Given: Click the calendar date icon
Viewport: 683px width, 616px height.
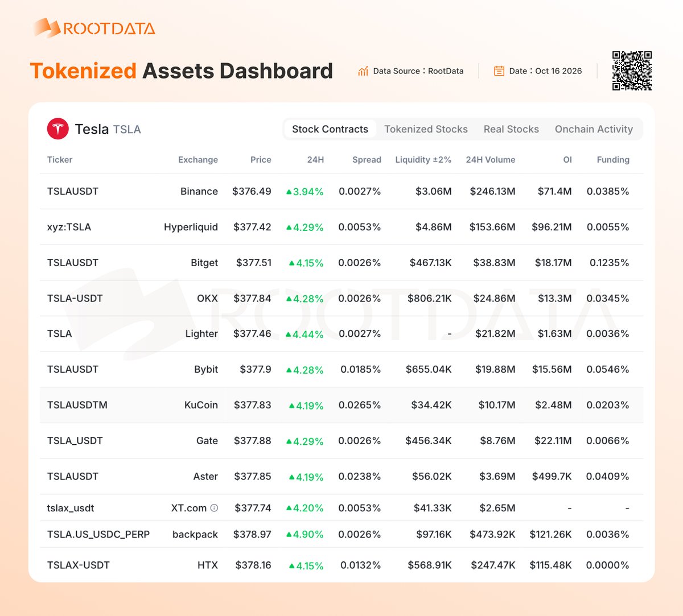Looking at the screenshot, I should [499, 71].
